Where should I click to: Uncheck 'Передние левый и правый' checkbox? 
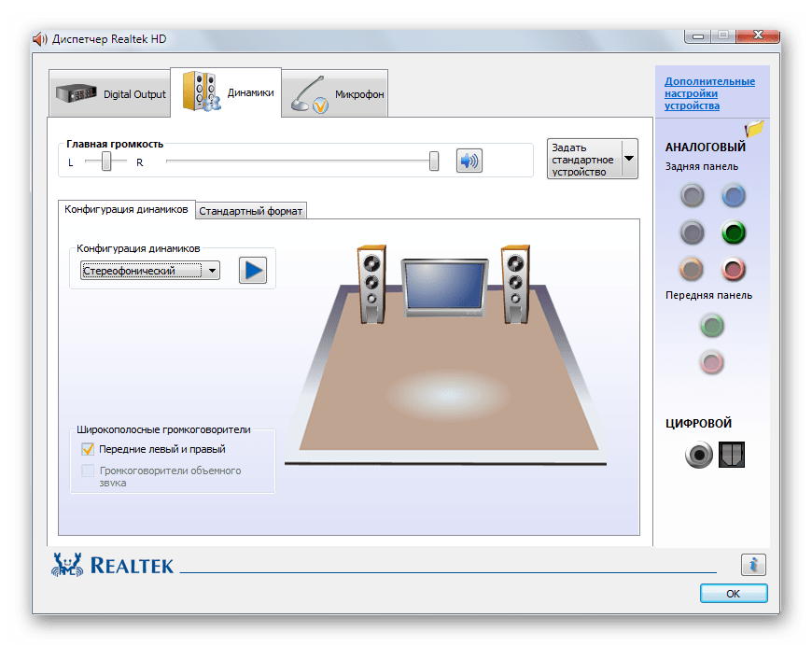coord(89,449)
